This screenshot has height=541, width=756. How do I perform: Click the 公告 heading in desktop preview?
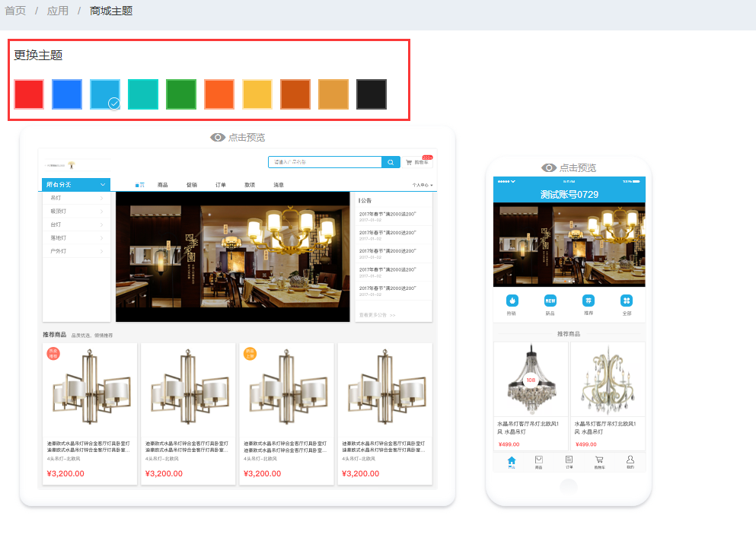click(x=365, y=200)
